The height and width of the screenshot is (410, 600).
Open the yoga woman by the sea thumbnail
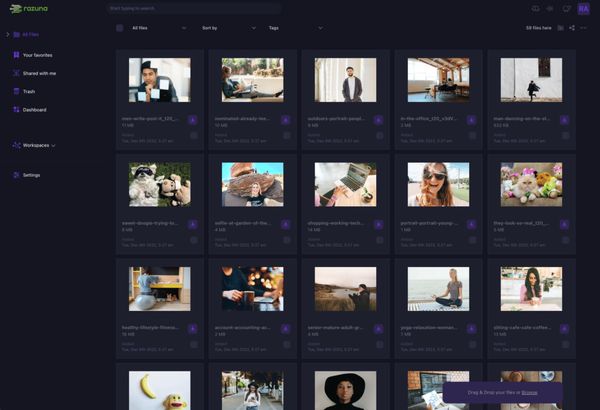pyautogui.click(x=439, y=289)
